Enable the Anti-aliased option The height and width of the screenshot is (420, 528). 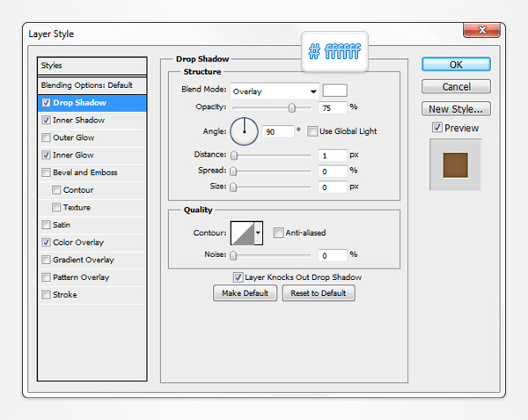tap(278, 232)
